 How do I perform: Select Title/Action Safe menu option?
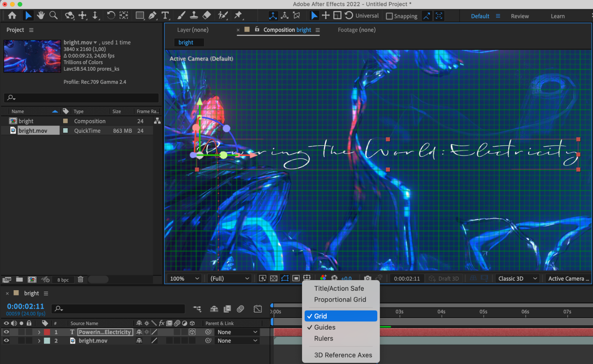click(339, 288)
